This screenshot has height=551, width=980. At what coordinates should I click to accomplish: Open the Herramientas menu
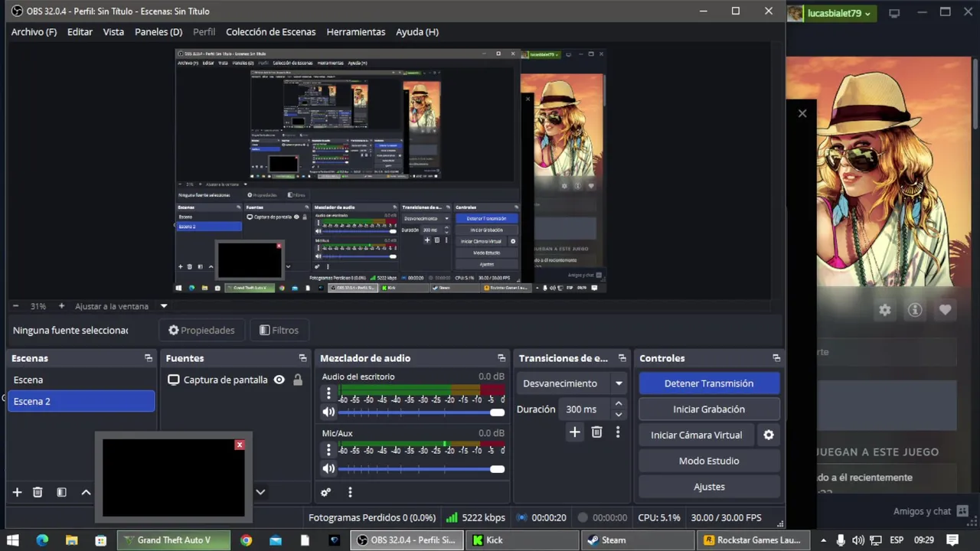pos(356,32)
